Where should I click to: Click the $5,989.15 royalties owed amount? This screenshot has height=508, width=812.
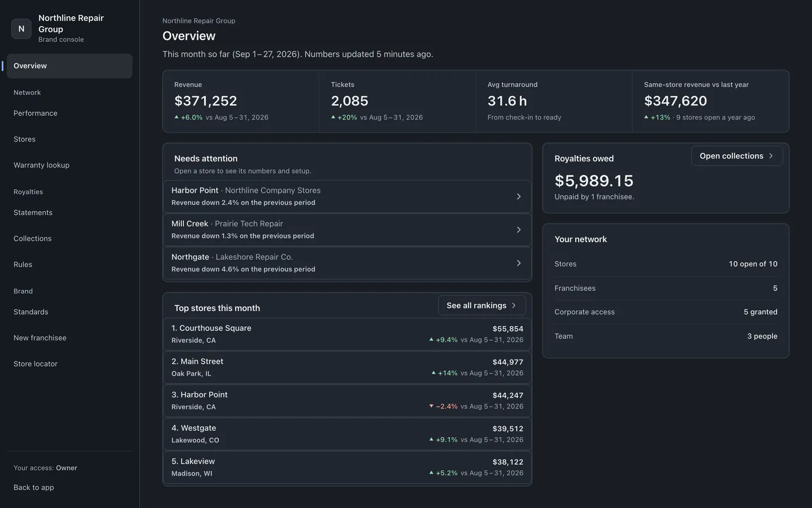coord(594,181)
